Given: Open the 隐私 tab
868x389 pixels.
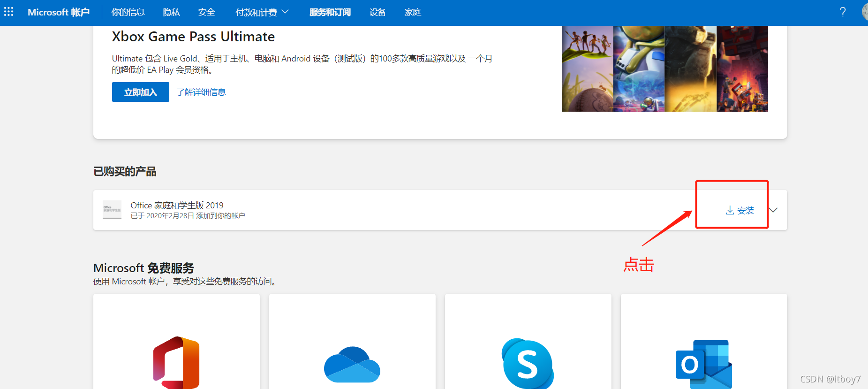Looking at the screenshot, I should (171, 12).
